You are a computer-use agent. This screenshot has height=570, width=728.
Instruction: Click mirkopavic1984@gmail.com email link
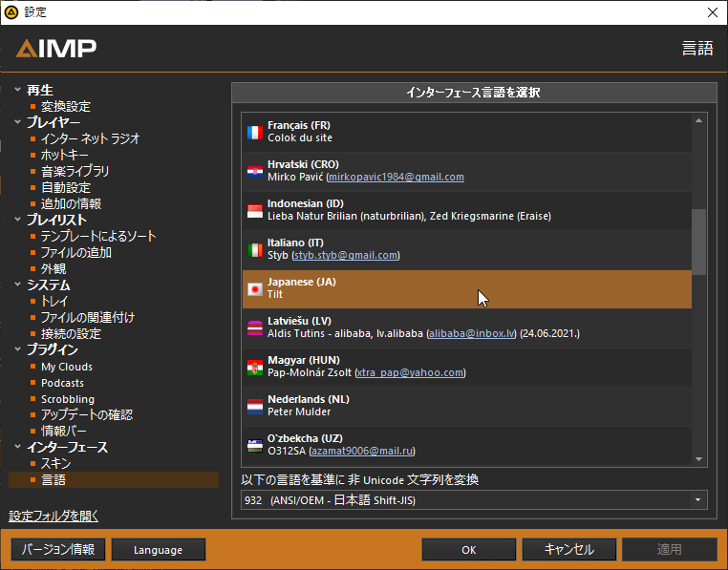point(396,177)
